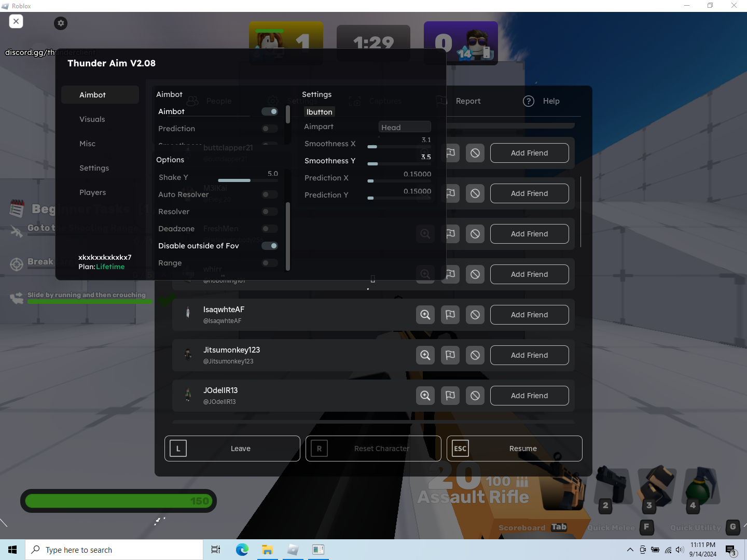Click the Reset Character button
Image resolution: width=747 pixels, height=560 pixels.
[x=374, y=449]
